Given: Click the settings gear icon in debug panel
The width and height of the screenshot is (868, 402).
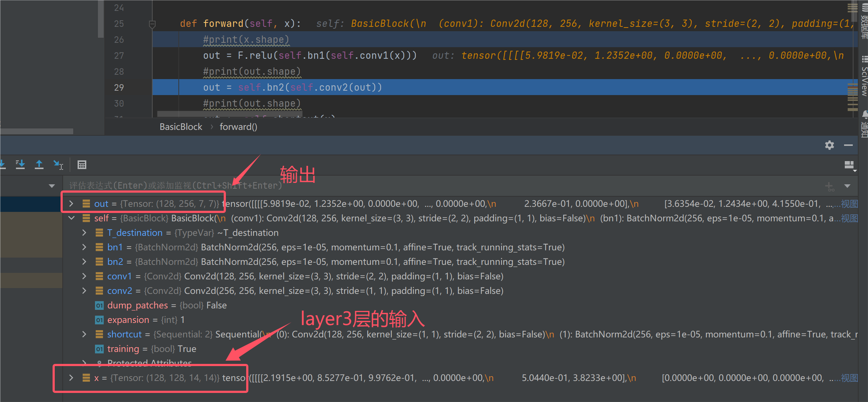Looking at the screenshot, I should pos(829,145).
